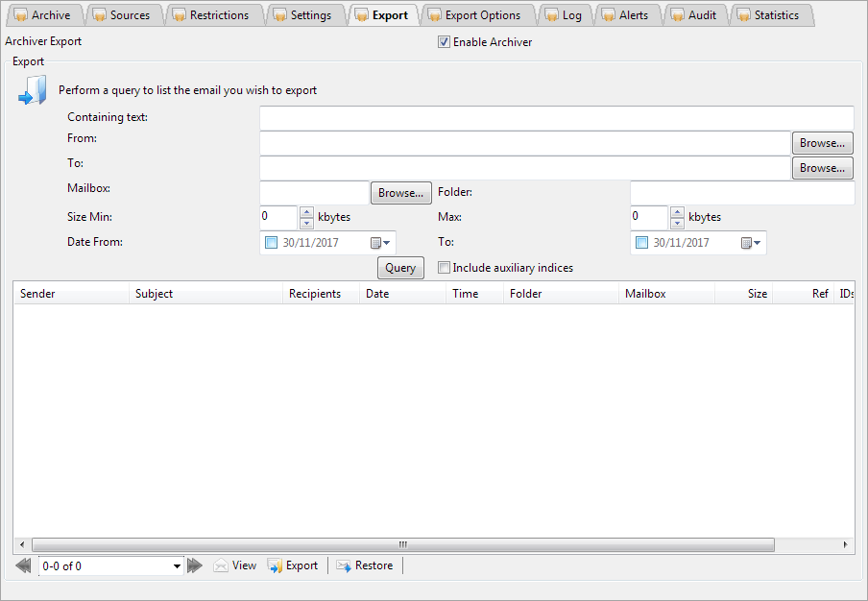Enable Include auxiliary indices option
The width and height of the screenshot is (868, 601).
pyautogui.click(x=444, y=268)
